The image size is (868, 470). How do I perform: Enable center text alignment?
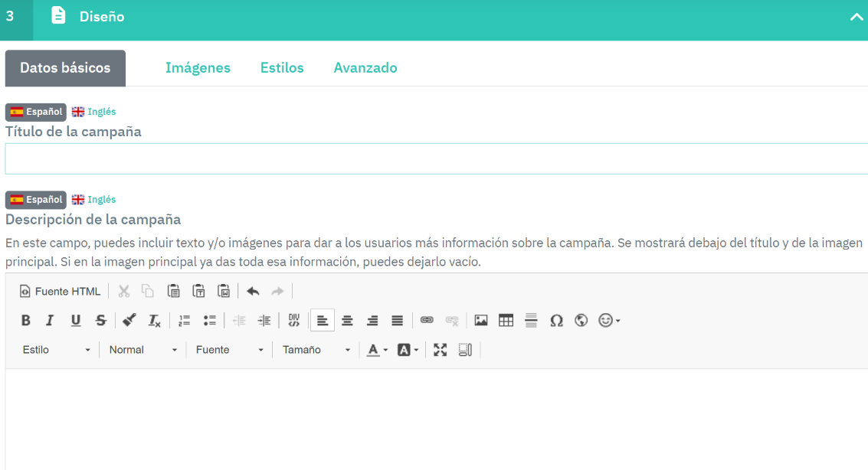pyautogui.click(x=347, y=321)
